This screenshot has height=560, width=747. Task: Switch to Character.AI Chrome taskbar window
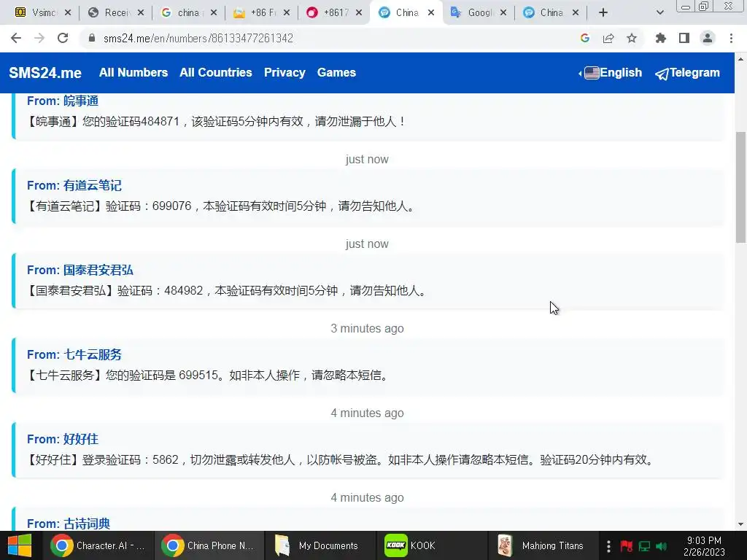98,545
